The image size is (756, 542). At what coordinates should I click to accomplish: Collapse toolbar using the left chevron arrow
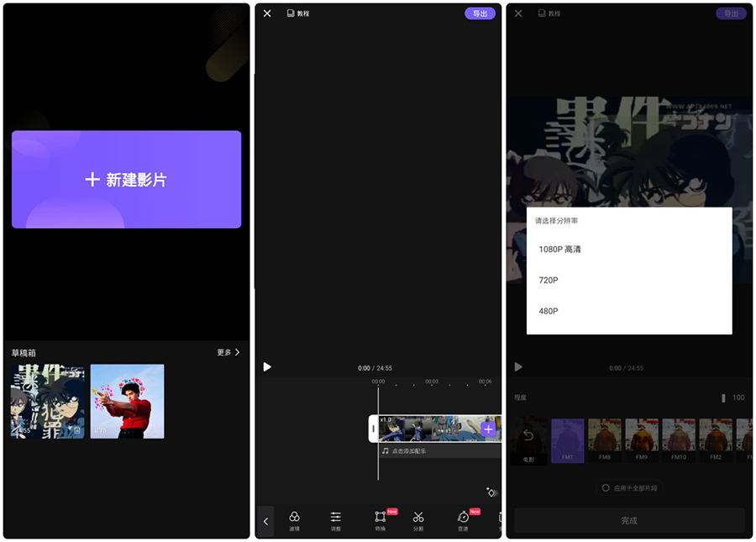click(x=265, y=522)
